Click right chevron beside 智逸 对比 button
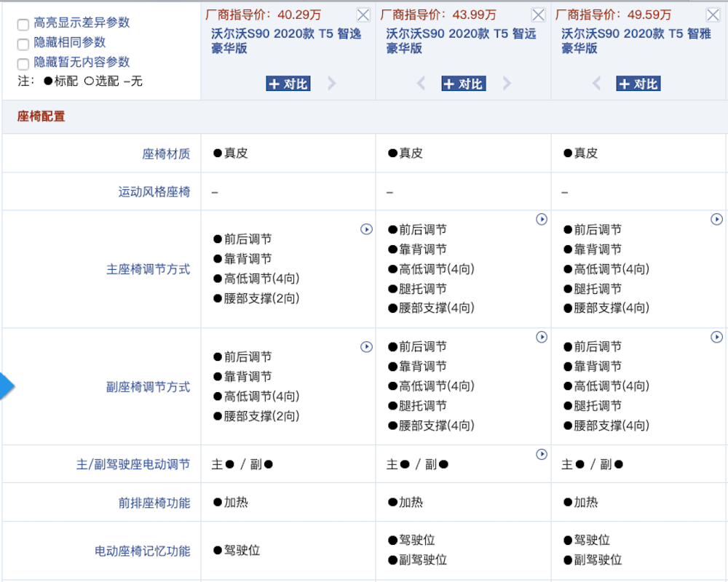 [332, 83]
